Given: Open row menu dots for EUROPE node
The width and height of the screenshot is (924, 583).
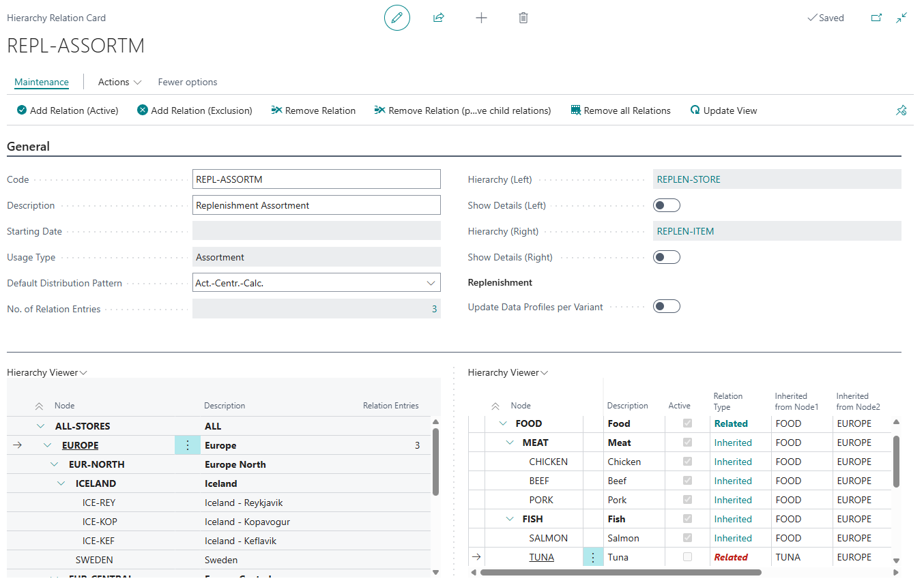Looking at the screenshot, I should pyautogui.click(x=188, y=445).
